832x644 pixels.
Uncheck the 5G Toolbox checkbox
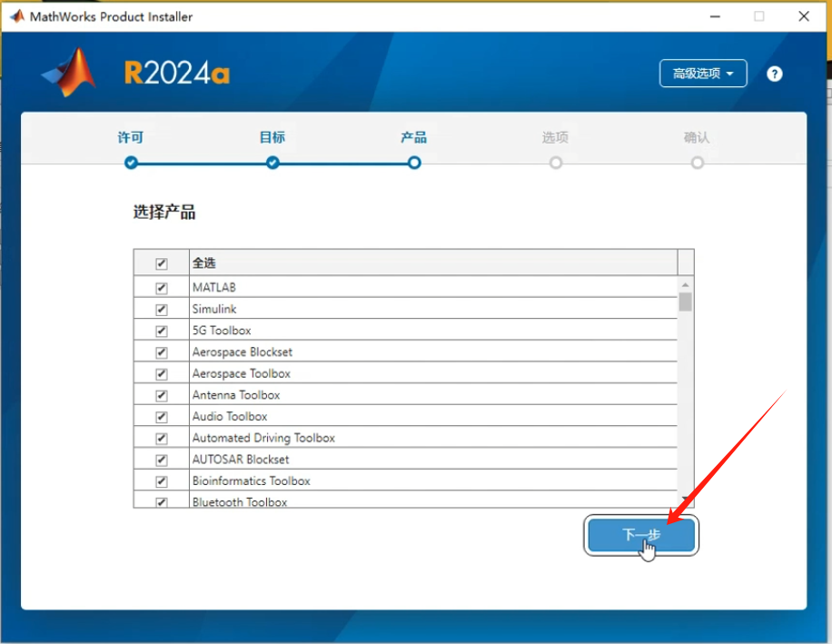tap(161, 331)
